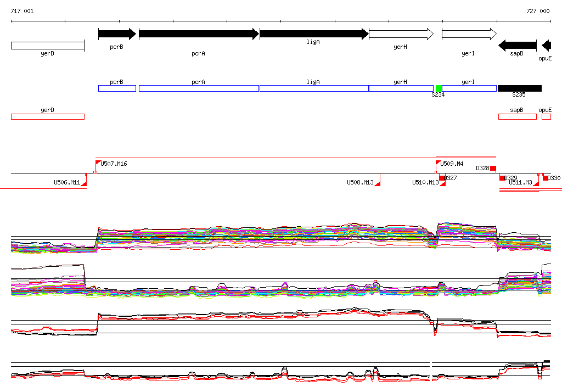This screenshot has width=562, height=392.
Task: Click the black pcrB gene arrow
Action: click(117, 34)
